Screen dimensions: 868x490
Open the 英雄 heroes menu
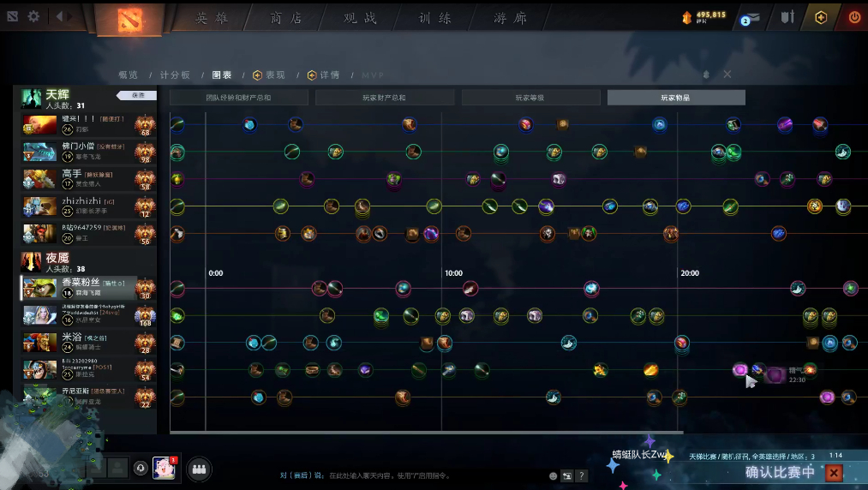point(212,18)
